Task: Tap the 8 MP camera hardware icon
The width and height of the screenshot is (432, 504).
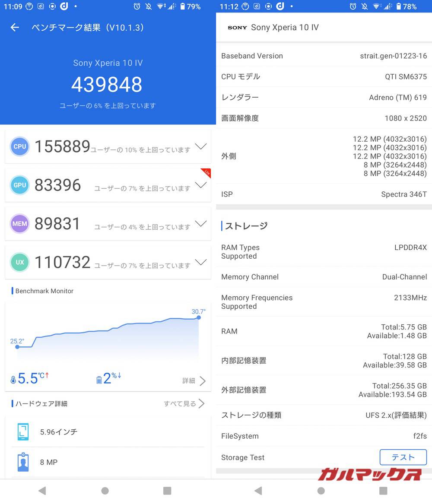Action: click(x=22, y=462)
